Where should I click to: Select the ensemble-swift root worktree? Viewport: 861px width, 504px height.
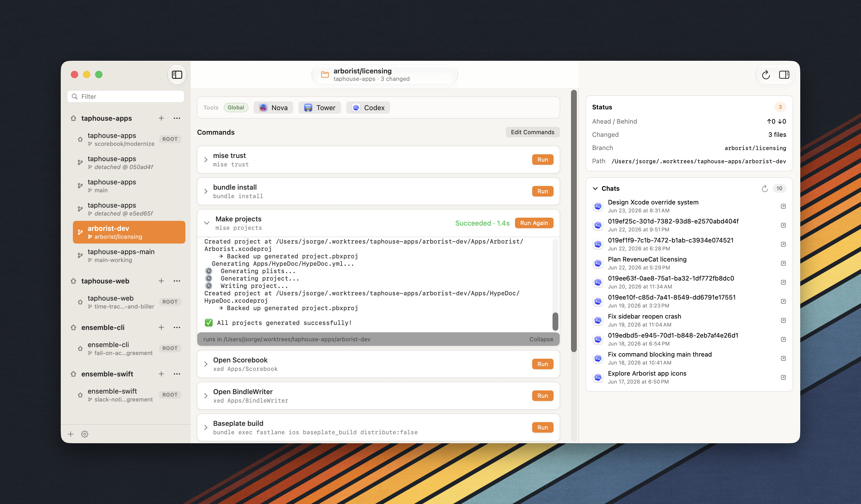tap(129, 395)
